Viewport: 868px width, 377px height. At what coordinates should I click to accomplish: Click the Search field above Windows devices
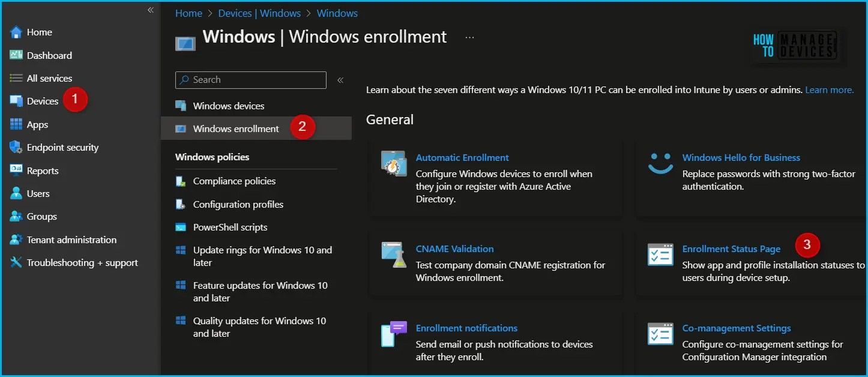click(250, 79)
